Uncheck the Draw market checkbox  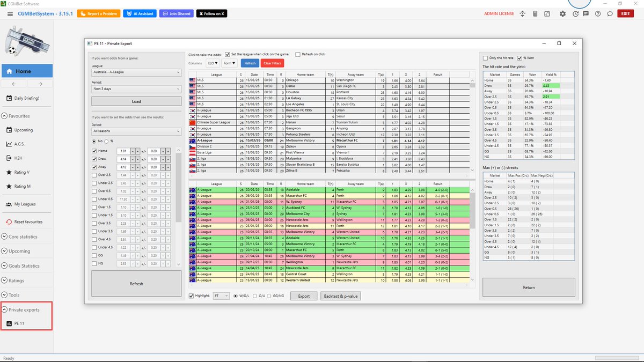(94, 159)
